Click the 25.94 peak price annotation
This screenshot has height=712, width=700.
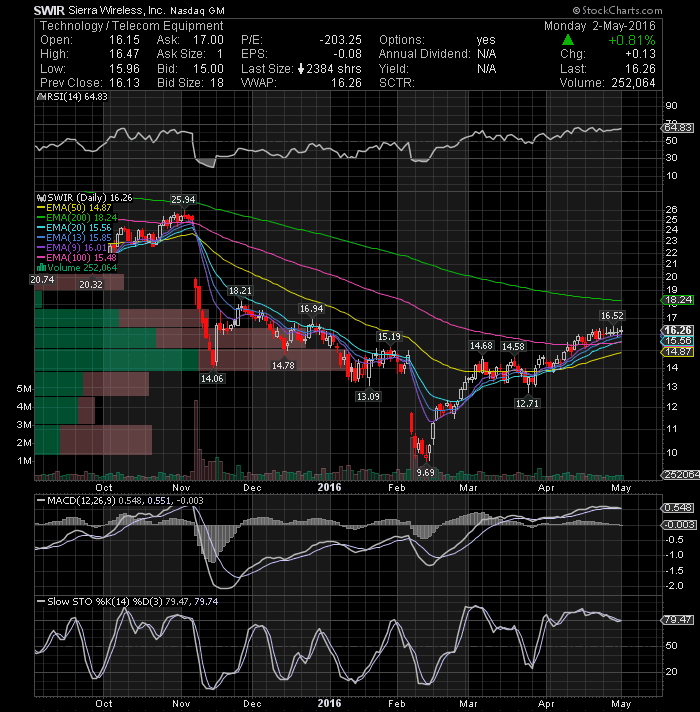click(183, 199)
